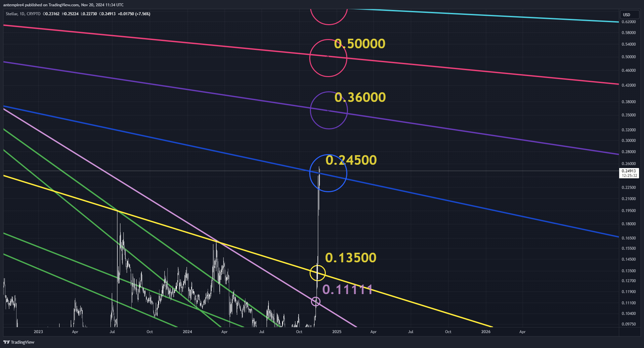
Task: Click the 0.13500 price scale value
Action: pyautogui.click(x=629, y=271)
